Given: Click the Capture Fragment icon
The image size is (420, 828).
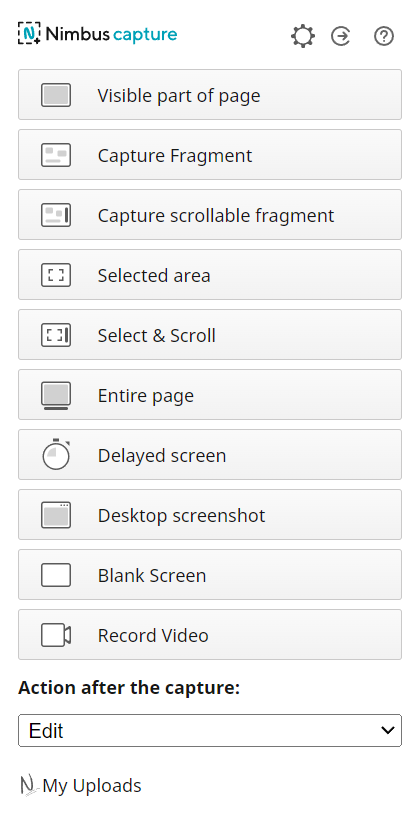Looking at the screenshot, I should tap(56, 155).
